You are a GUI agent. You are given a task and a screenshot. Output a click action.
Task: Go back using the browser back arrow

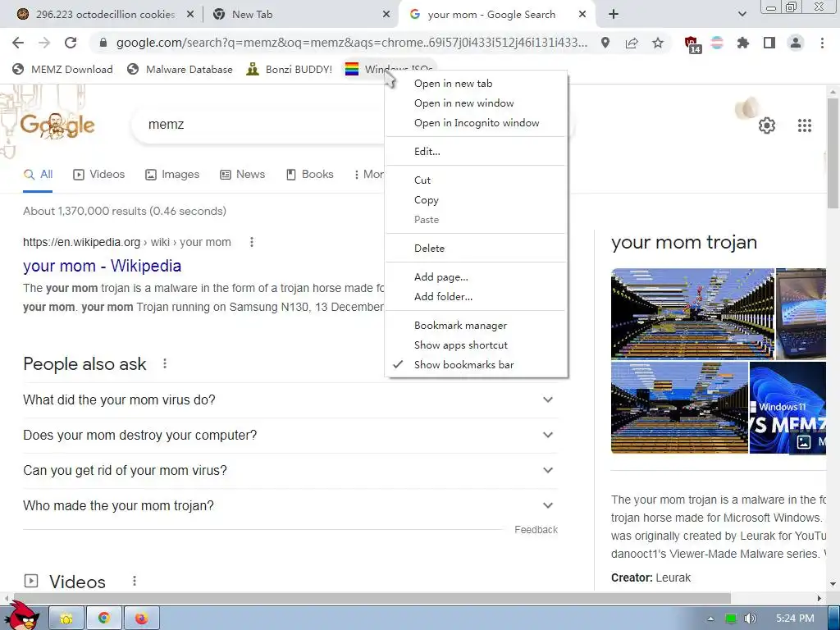pos(18,43)
